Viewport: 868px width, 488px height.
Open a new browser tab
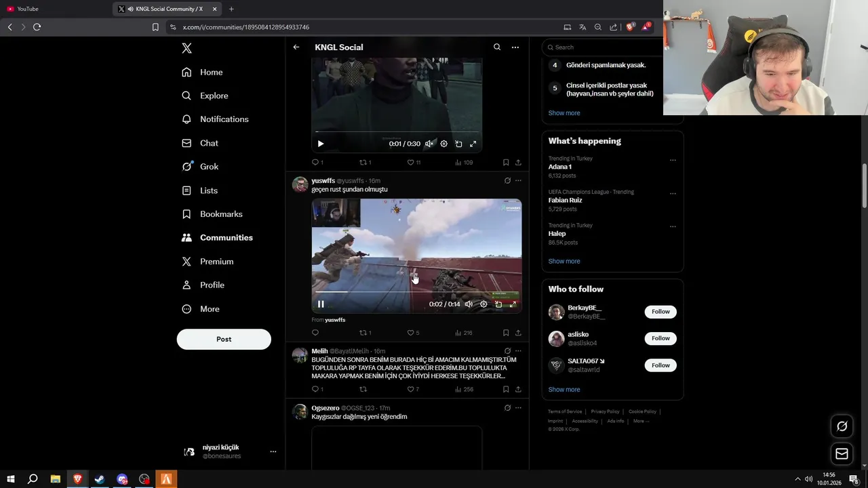[231, 9]
